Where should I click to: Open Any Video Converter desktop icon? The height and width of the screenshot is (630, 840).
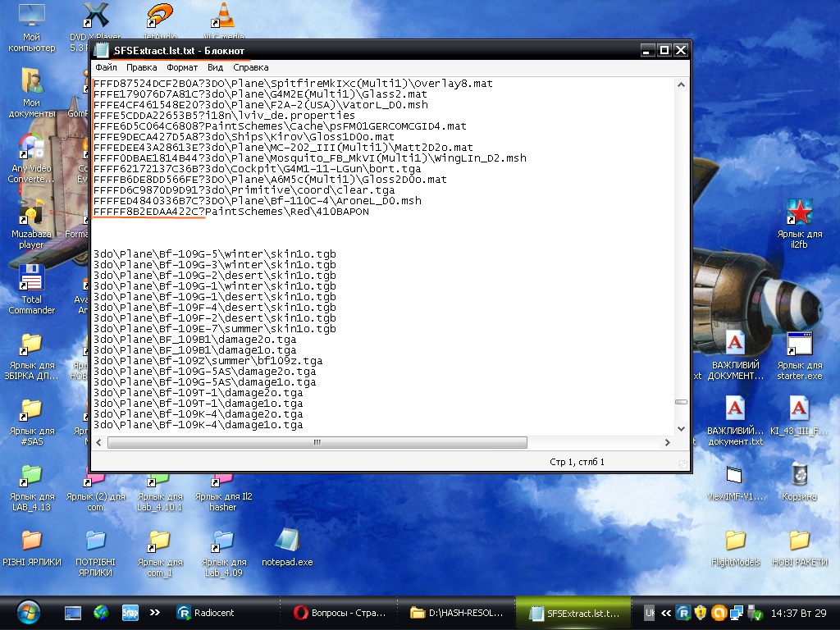[x=32, y=158]
